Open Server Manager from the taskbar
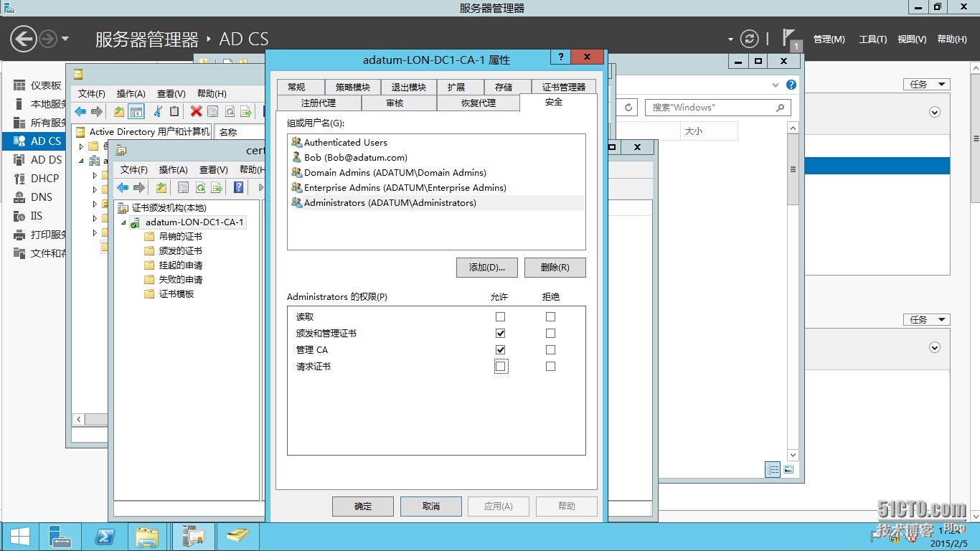Viewport: 980px width, 551px height. click(x=60, y=537)
